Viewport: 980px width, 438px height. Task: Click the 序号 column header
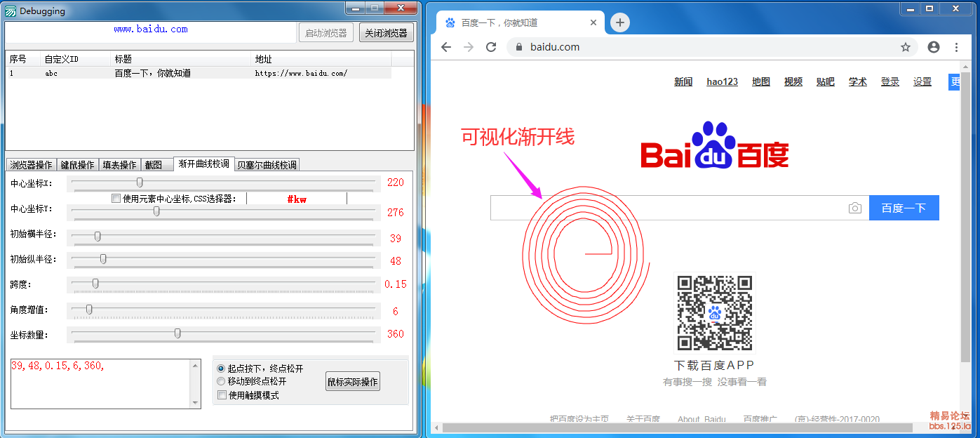coord(24,59)
